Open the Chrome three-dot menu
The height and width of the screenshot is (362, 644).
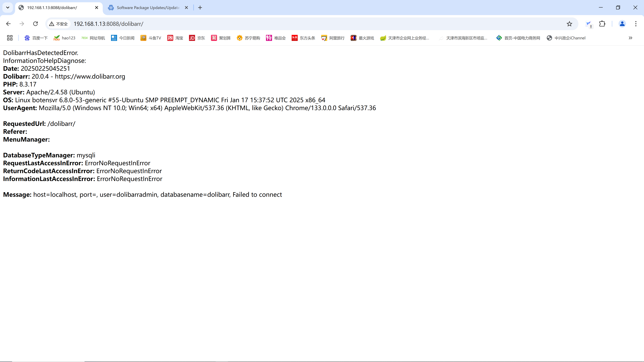[x=636, y=24]
